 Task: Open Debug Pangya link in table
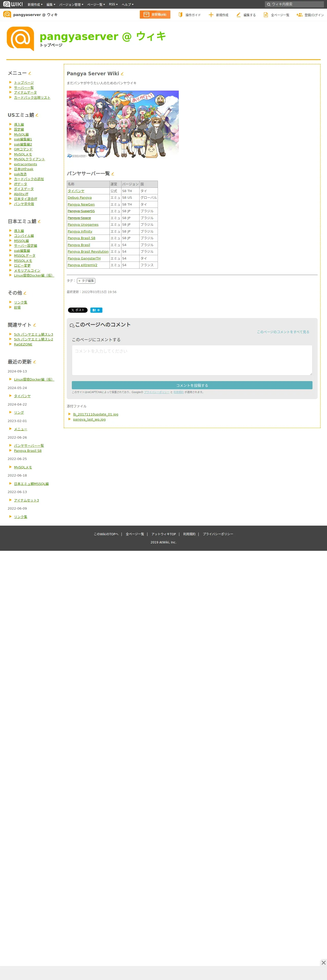pyautogui.click(x=79, y=198)
